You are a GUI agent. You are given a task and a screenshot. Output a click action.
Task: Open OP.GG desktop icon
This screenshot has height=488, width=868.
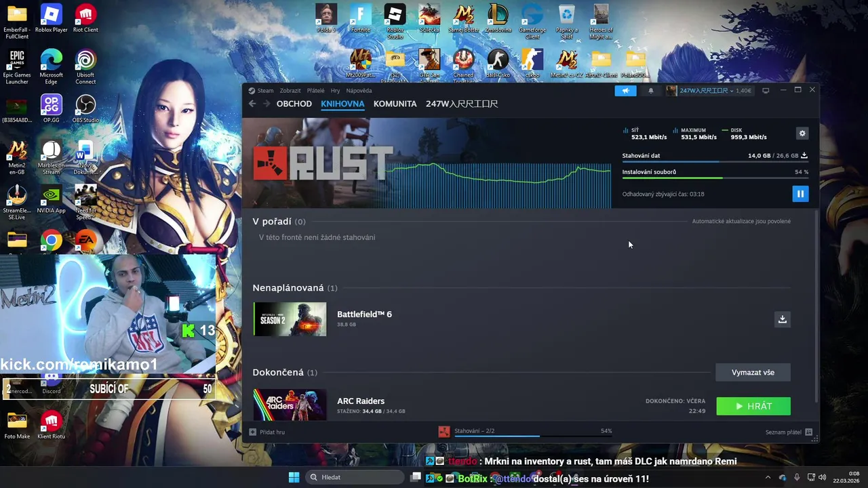51,109
